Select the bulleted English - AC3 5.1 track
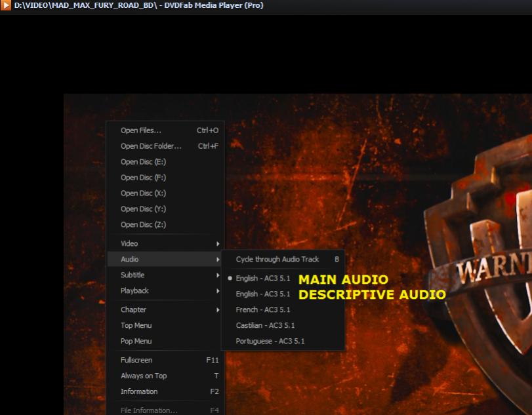 point(283,279)
